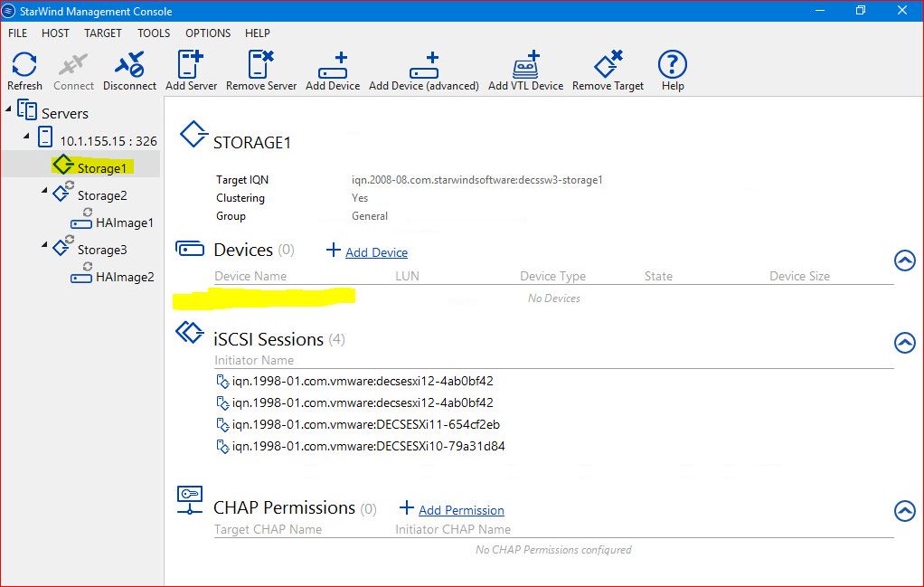
Task: Open the HOST menu
Action: click(55, 33)
